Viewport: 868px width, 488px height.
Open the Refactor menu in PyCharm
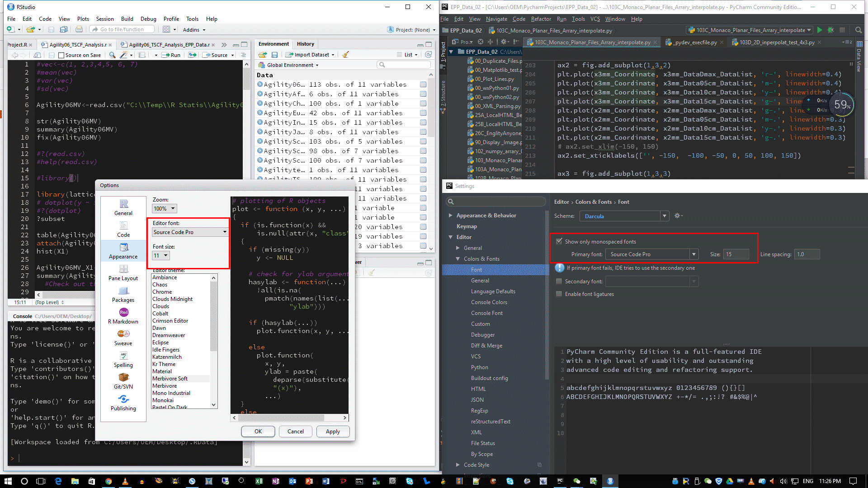click(x=541, y=19)
